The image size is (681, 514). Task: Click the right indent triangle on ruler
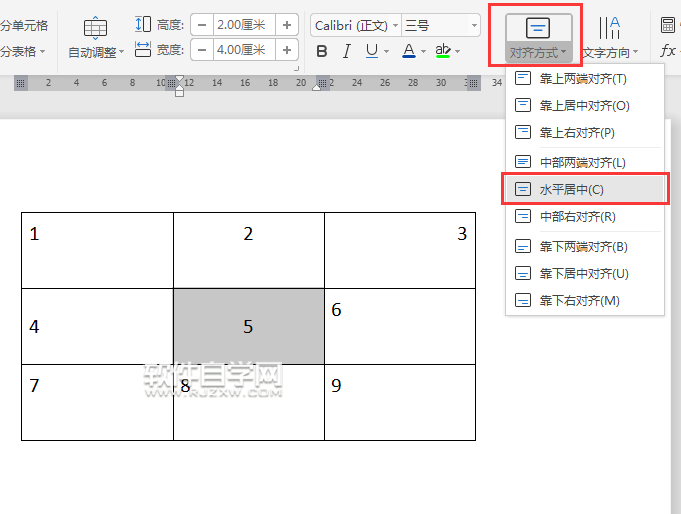click(x=317, y=87)
